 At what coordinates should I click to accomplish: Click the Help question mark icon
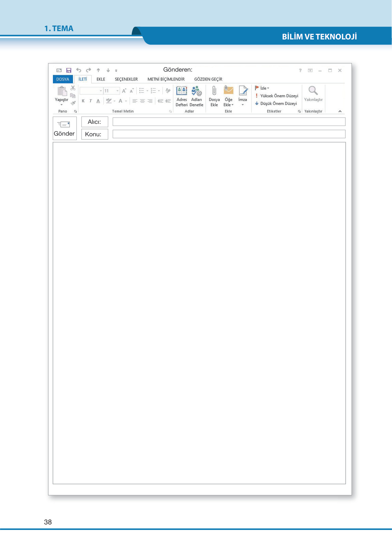(x=300, y=71)
